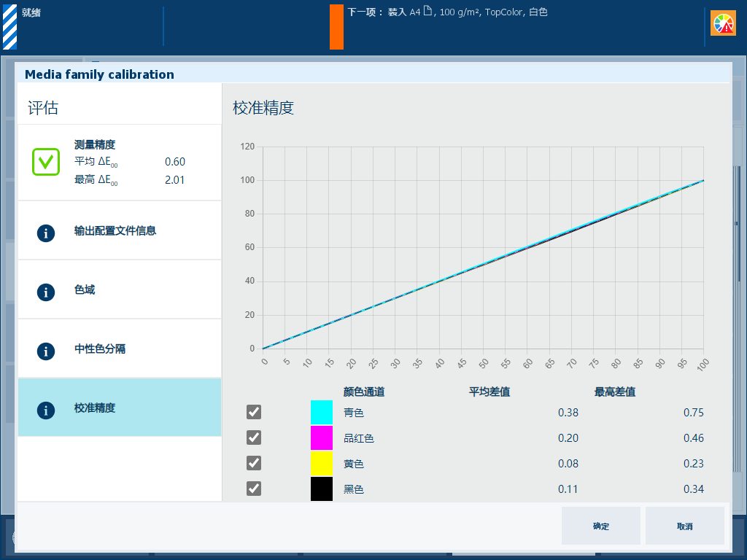Switch to the 色域 section
The image size is (747, 560).
120,290
